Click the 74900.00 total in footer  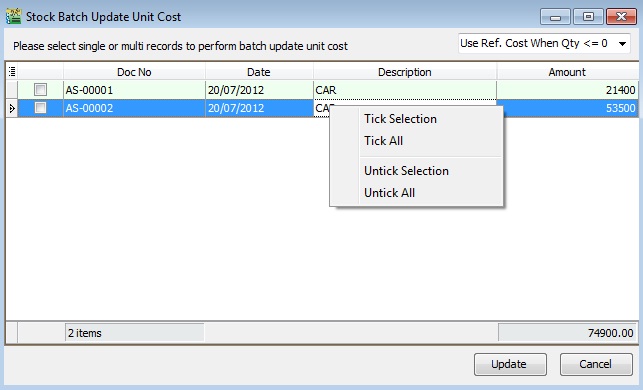(x=568, y=333)
